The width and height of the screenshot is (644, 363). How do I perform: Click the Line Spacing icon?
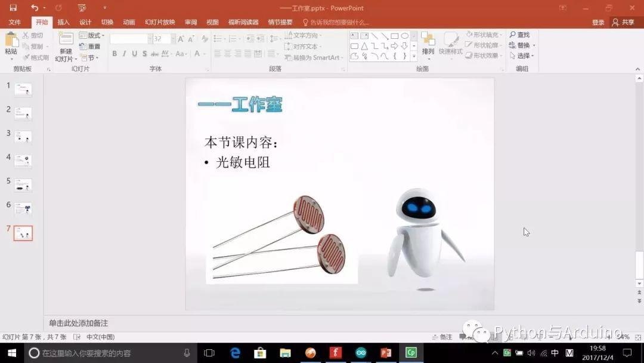(x=274, y=39)
